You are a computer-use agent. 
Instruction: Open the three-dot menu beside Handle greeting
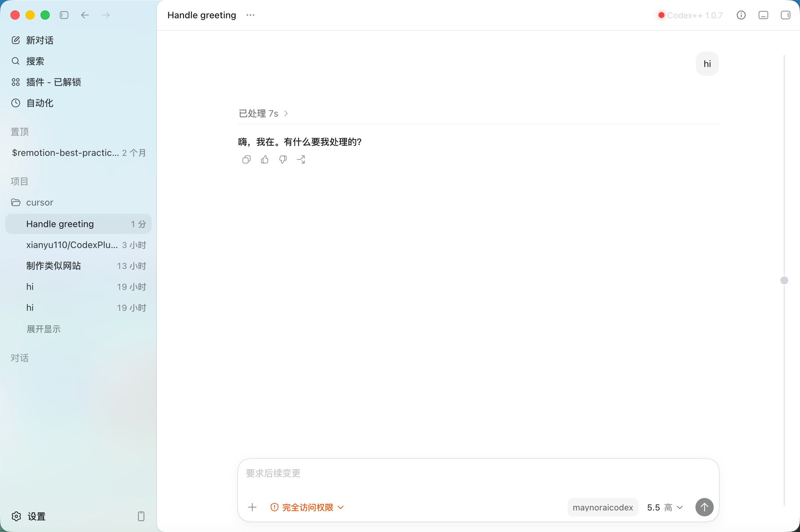(x=250, y=15)
